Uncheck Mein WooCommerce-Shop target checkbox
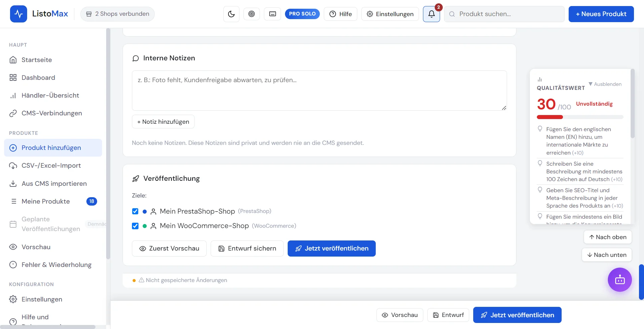Image resolution: width=644 pixels, height=329 pixels. (x=135, y=226)
